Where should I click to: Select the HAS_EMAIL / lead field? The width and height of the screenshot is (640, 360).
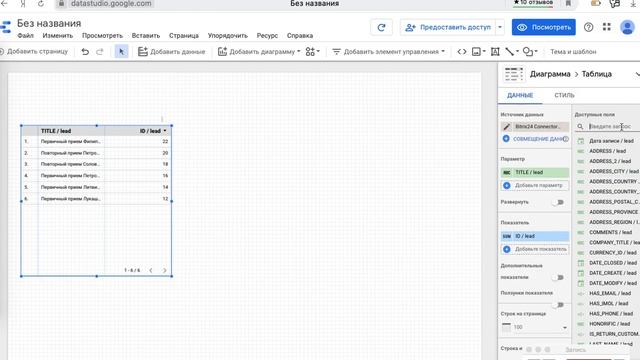tap(610, 293)
